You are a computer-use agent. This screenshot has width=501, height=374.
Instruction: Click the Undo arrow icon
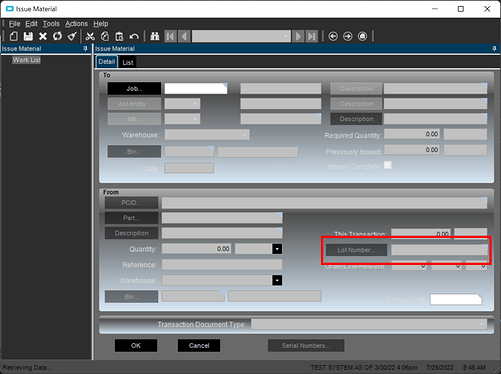point(134,36)
